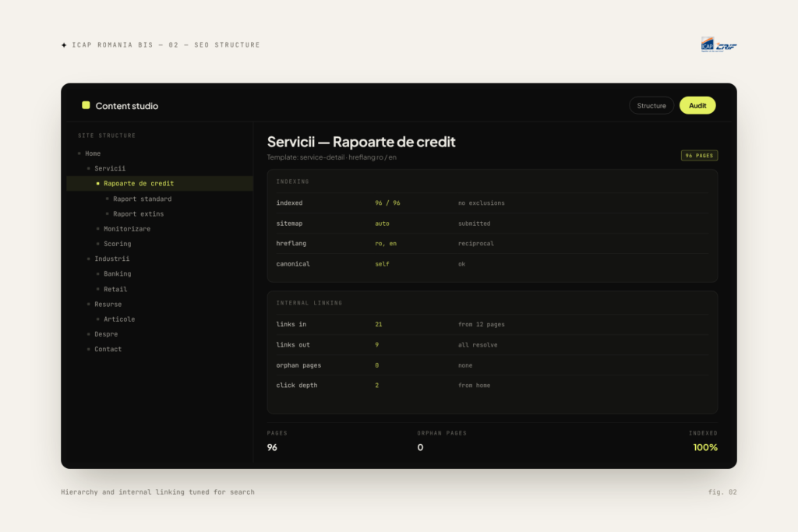Click the canonical row label
Screen dimensions: 798x532
[x=293, y=264]
